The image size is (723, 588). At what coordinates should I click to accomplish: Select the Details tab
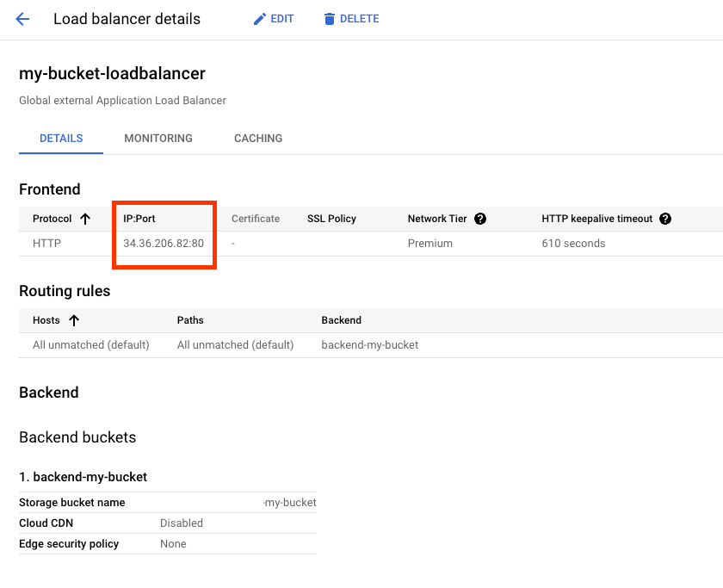[61, 138]
